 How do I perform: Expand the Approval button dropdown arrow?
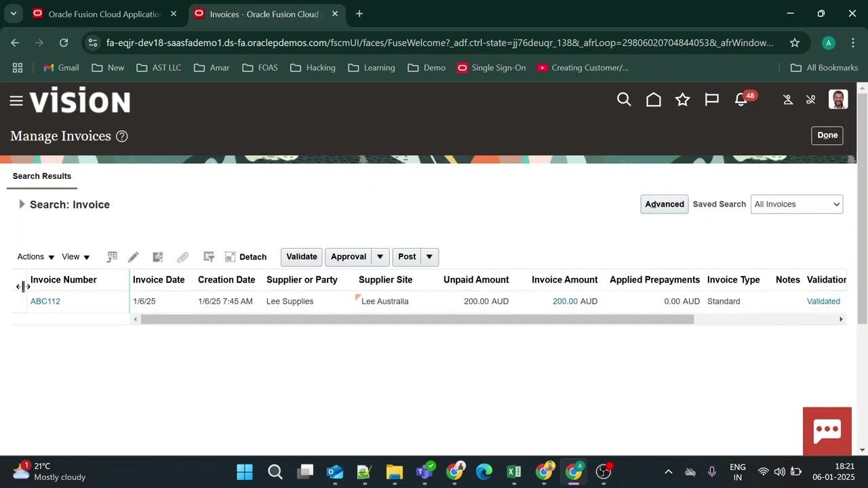click(380, 257)
